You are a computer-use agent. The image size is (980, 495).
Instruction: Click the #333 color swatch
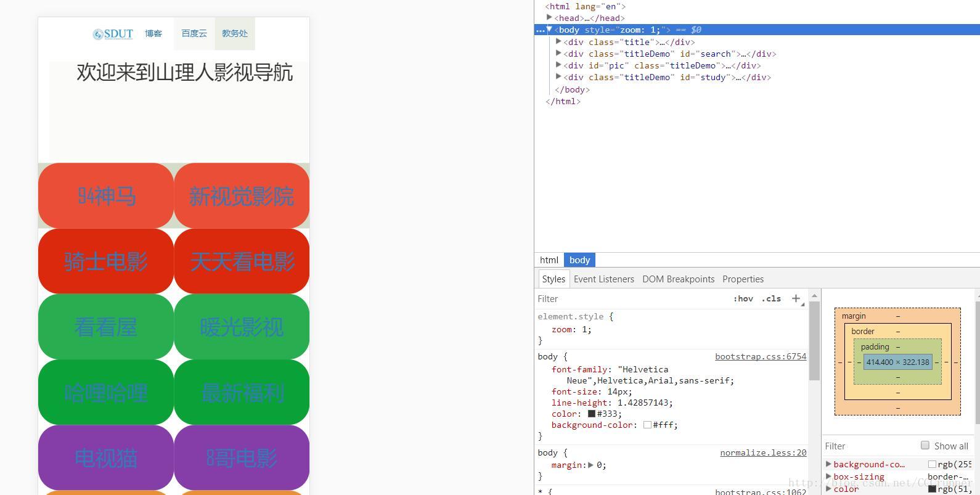coord(592,414)
